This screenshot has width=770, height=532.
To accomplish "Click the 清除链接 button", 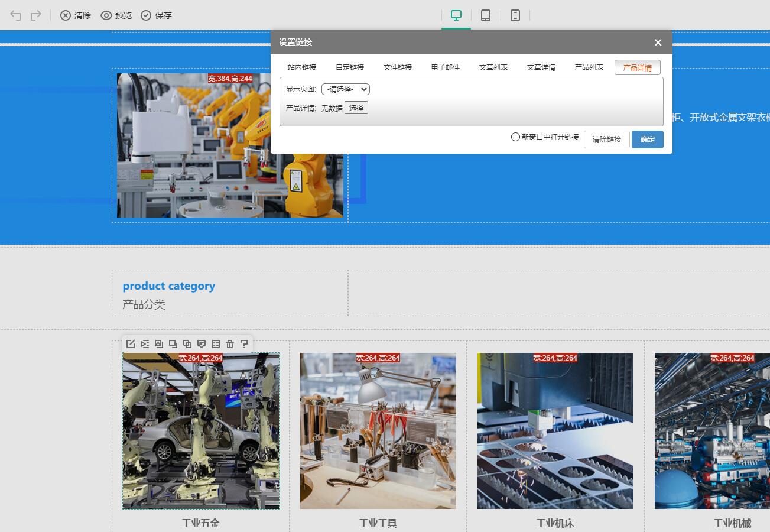I will point(607,140).
